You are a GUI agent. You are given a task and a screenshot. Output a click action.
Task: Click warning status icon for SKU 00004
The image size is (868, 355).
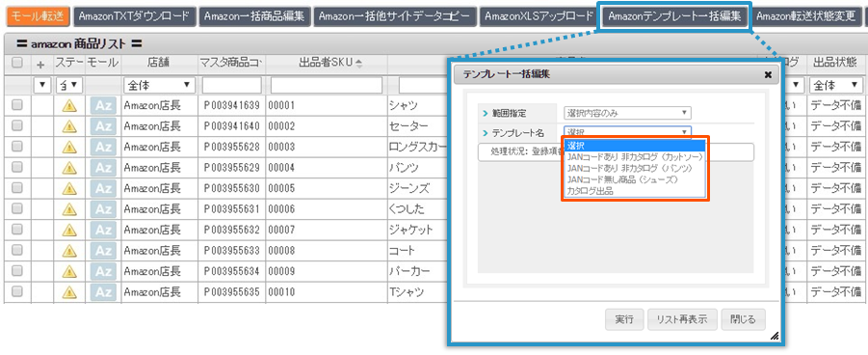coord(69,168)
